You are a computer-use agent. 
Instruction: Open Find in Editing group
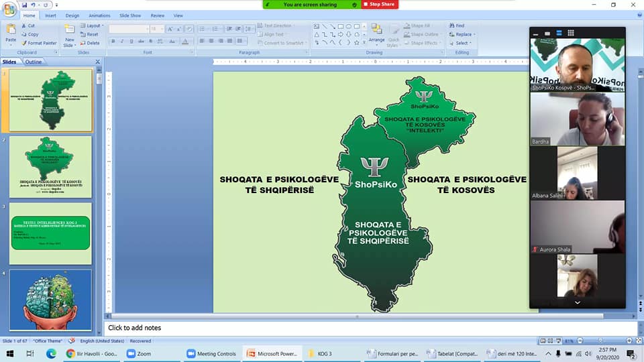457,25
